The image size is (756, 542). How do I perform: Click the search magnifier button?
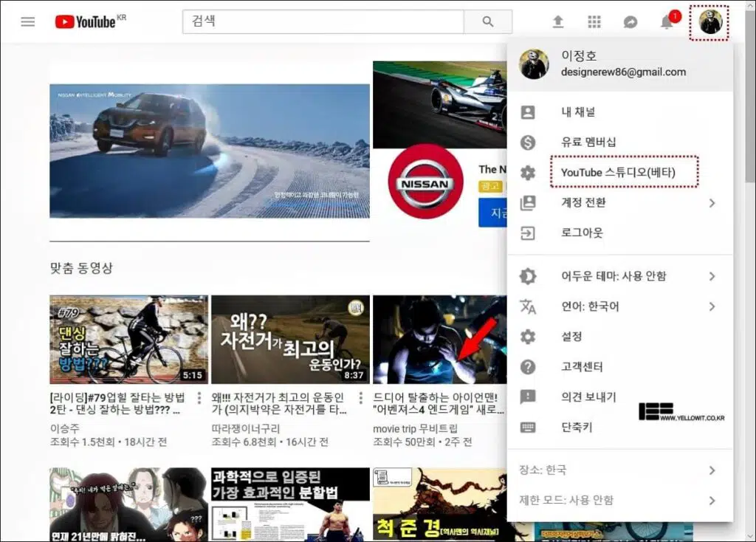[x=489, y=21]
